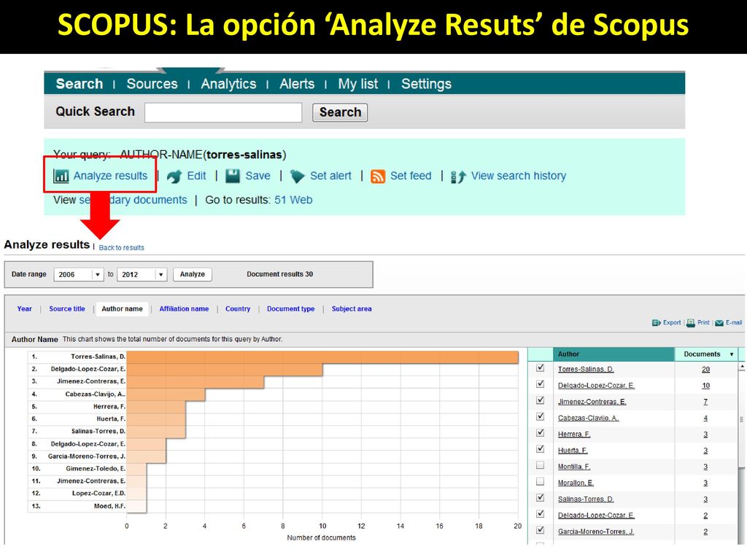Click the Author column header
The height and width of the screenshot is (560, 747).
614,354
